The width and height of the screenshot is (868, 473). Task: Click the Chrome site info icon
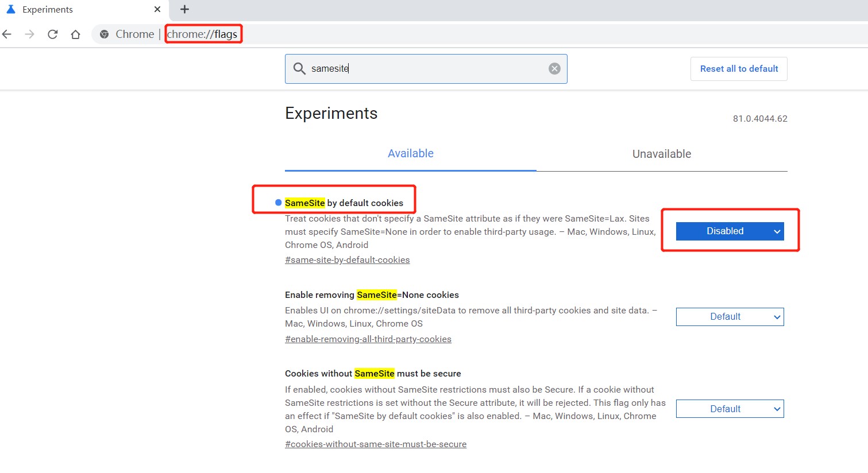tap(104, 34)
